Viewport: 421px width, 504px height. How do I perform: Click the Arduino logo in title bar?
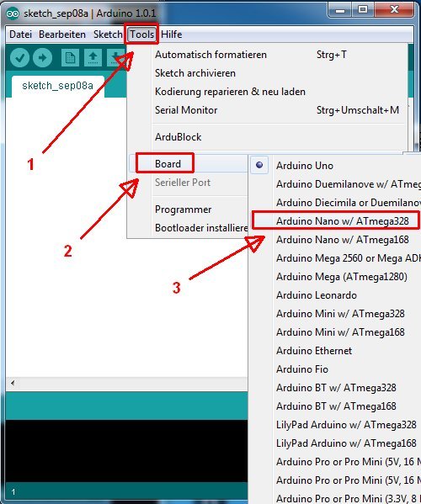click(13, 13)
